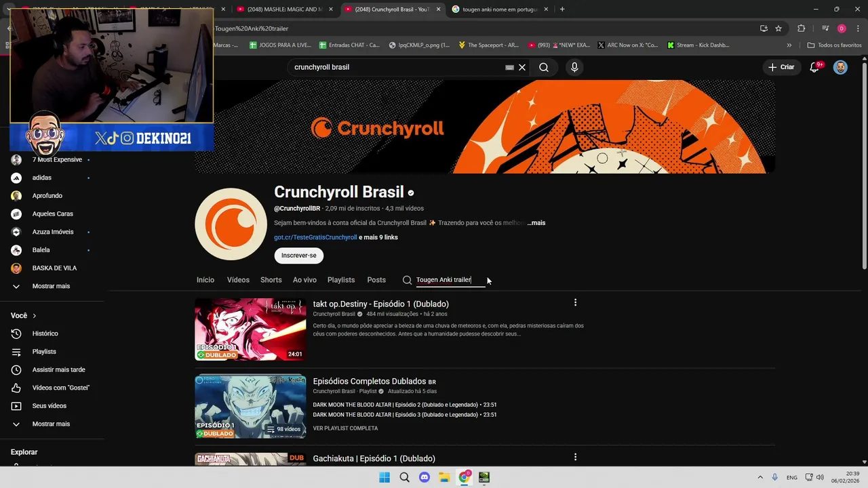Open the 'Stream - Kick Dashb...' bookmark

click(698, 45)
